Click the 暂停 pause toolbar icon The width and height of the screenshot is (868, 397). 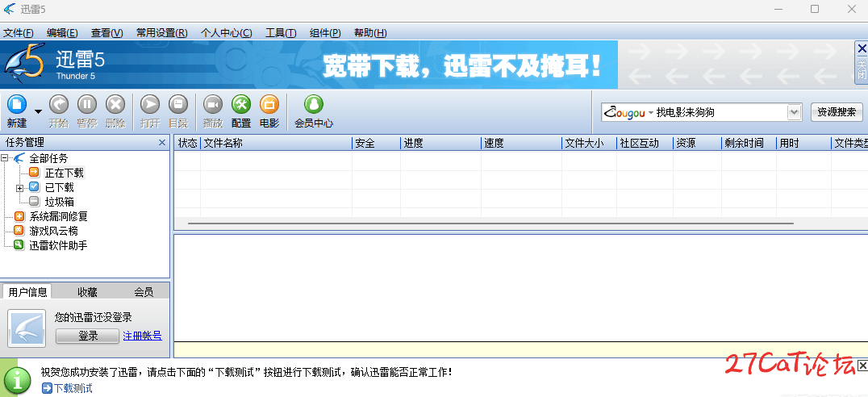pyautogui.click(x=87, y=103)
